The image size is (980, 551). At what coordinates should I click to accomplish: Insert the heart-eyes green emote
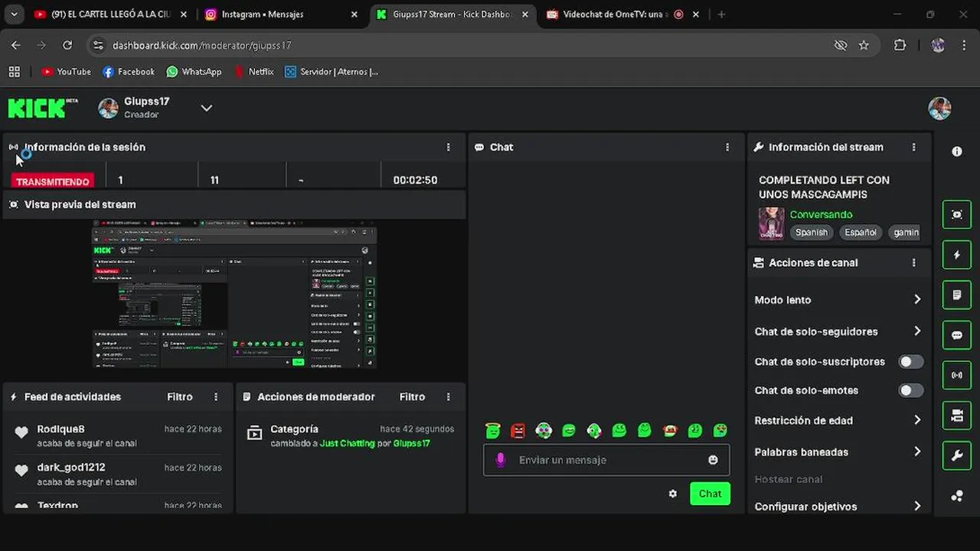click(720, 431)
